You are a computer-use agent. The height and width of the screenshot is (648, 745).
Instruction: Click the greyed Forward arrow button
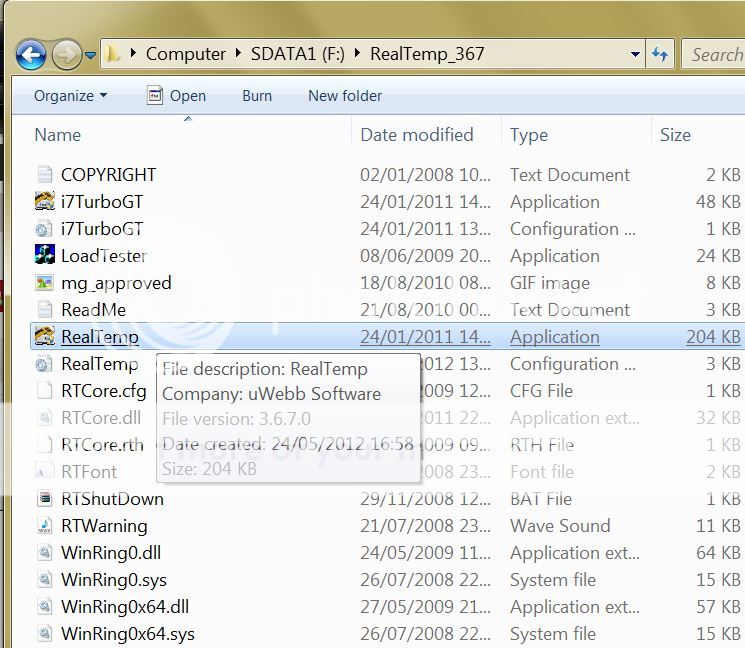tap(66, 55)
